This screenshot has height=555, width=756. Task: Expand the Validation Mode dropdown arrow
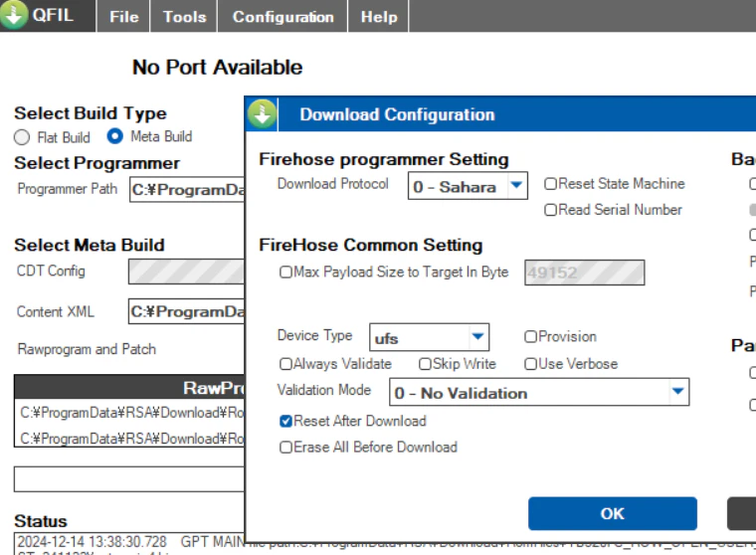(x=678, y=391)
